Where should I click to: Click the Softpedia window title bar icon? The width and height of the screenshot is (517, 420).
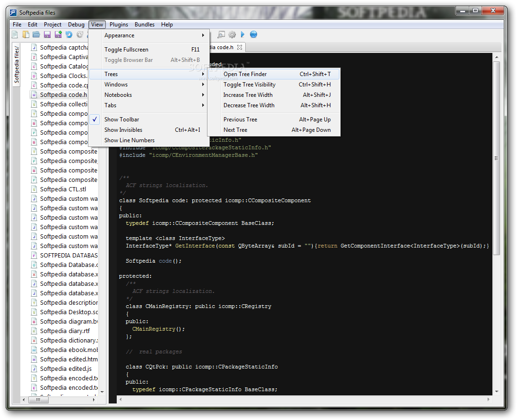tap(13, 13)
